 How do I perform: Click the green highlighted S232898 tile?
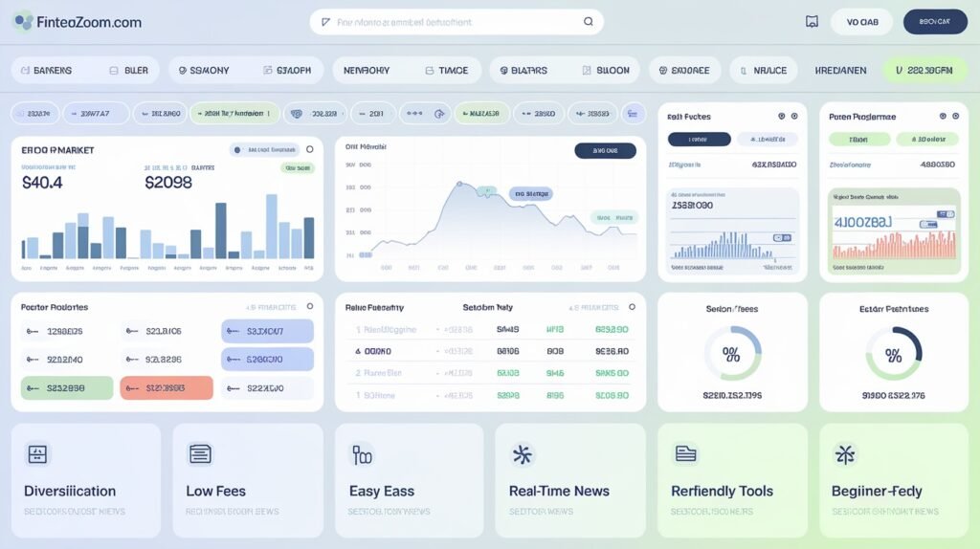coord(67,388)
